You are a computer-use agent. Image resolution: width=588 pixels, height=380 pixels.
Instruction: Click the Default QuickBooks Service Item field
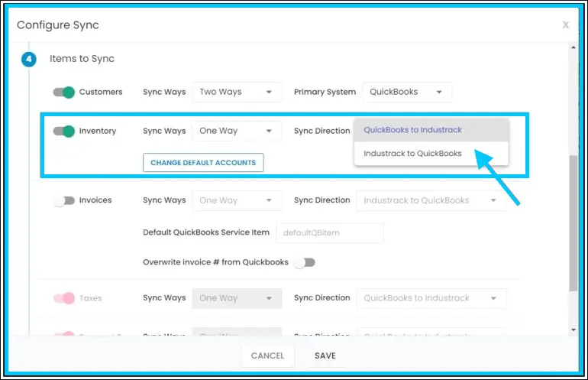(330, 232)
